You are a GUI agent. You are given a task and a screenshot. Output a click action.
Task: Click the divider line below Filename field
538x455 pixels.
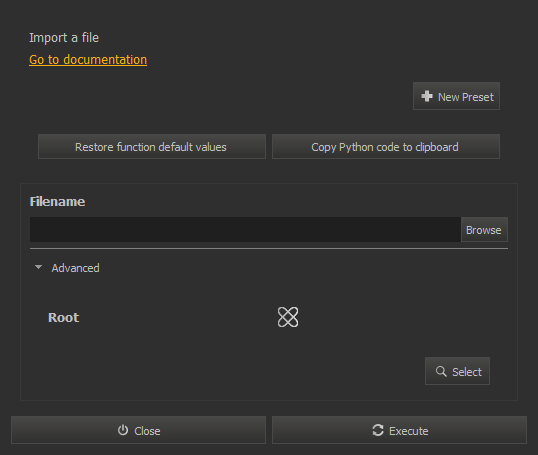tap(269, 248)
